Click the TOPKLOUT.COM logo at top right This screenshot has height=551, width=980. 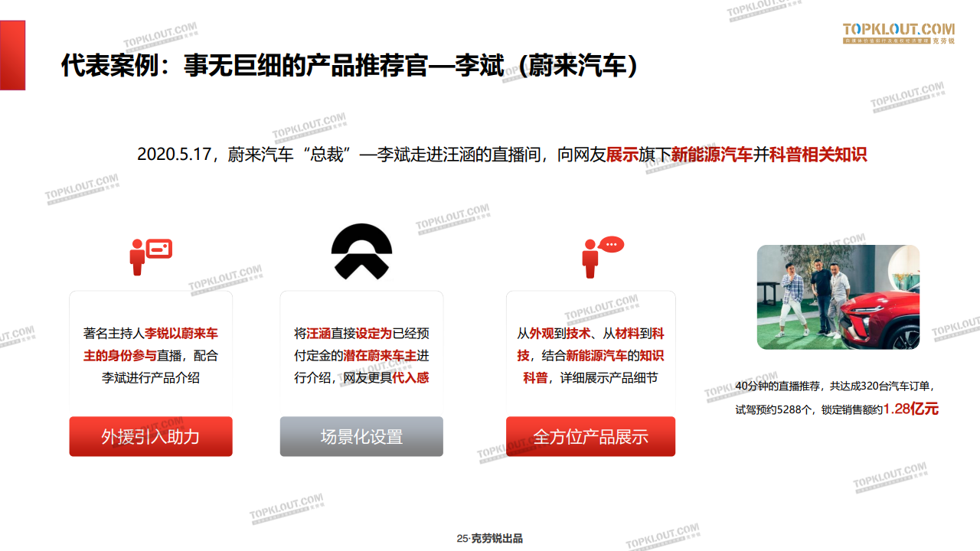click(899, 32)
